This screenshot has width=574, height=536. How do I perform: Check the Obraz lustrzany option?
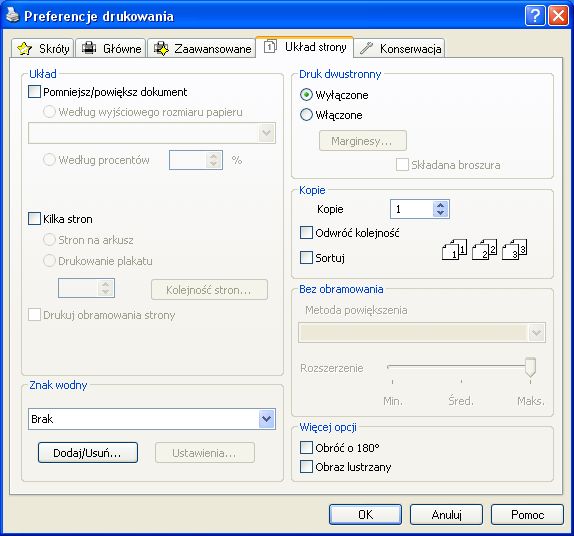(x=306, y=467)
